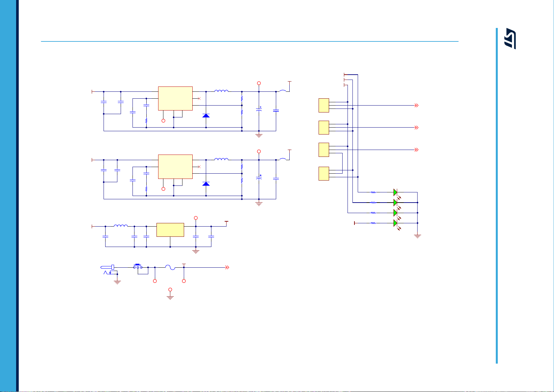This screenshot has width=554, height=392.
Task: Select the polarized capacitor in top converter
Action: pos(259,109)
